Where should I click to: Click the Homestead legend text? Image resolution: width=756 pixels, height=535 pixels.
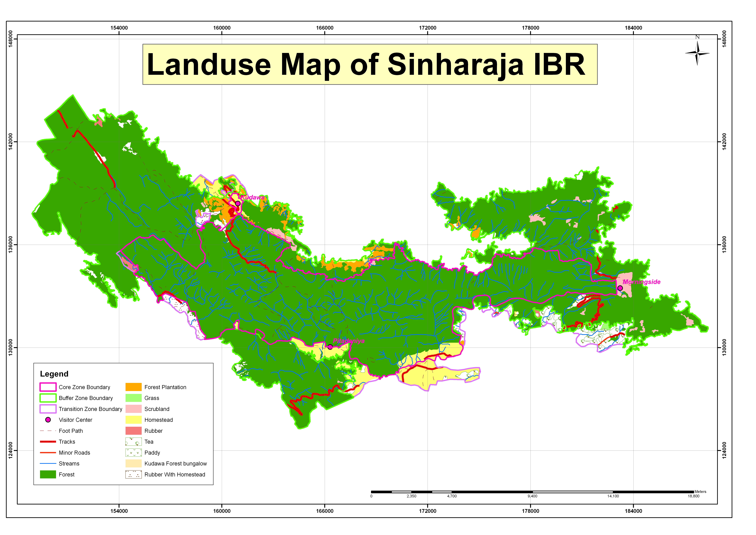[x=159, y=420]
